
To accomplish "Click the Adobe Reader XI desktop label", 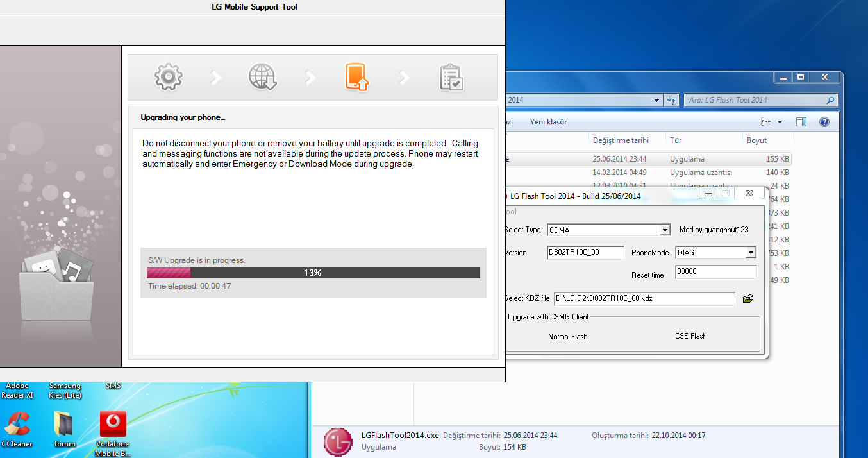I will point(17,391).
